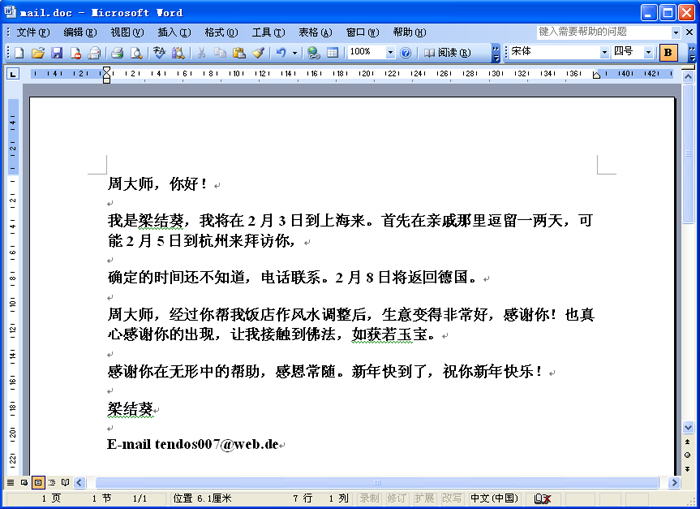
Task: Open the 视图 (View) menu
Action: (127, 33)
